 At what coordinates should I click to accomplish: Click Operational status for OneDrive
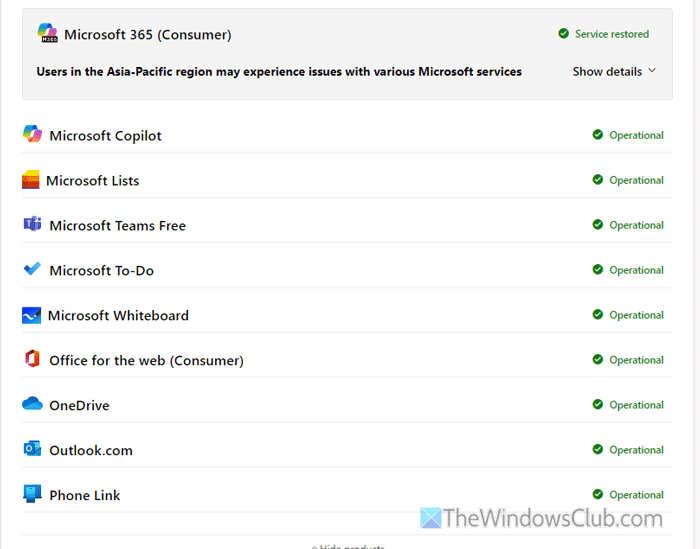(x=637, y=405)
